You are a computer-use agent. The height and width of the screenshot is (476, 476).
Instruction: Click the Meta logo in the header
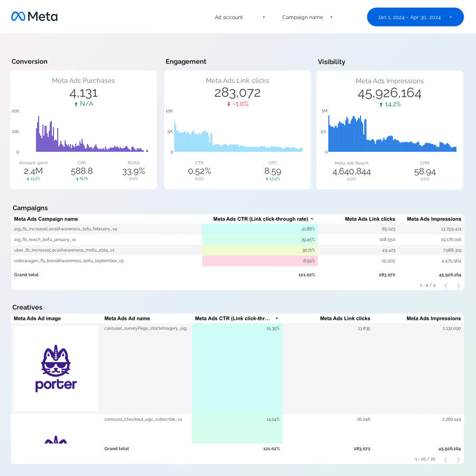click(34, 17)
